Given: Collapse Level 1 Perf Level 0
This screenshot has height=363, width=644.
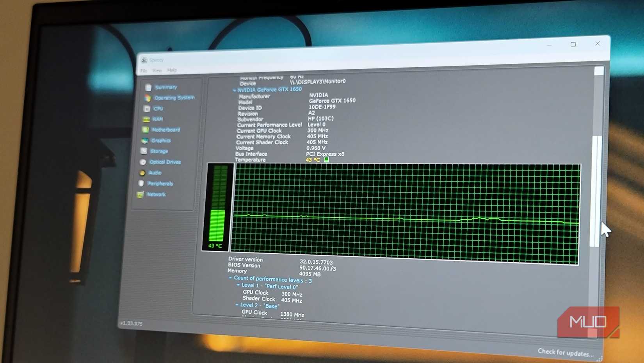Looking at the screenshot, I should pyautogui.click(x=238, y=285).
